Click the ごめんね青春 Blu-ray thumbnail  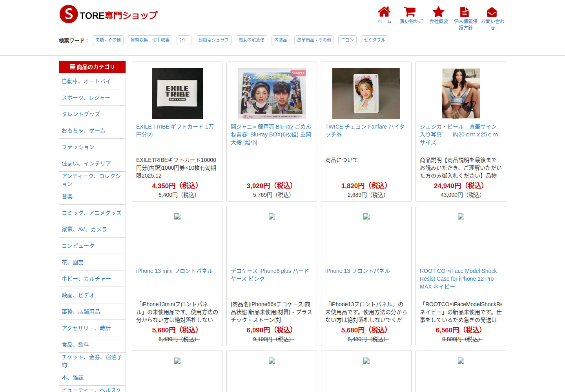272,93
